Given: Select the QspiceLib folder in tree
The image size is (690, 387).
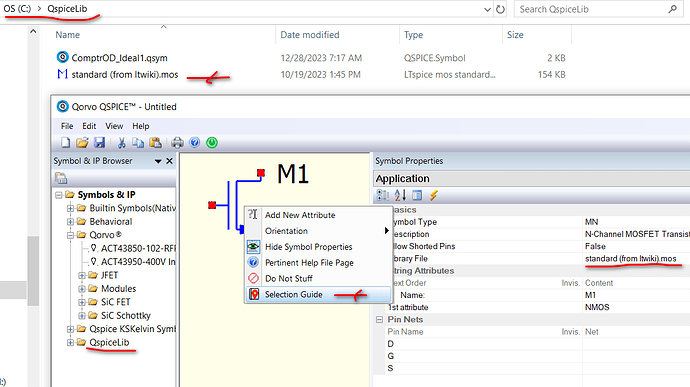Looking at the screenshot, I should (109, 343).
